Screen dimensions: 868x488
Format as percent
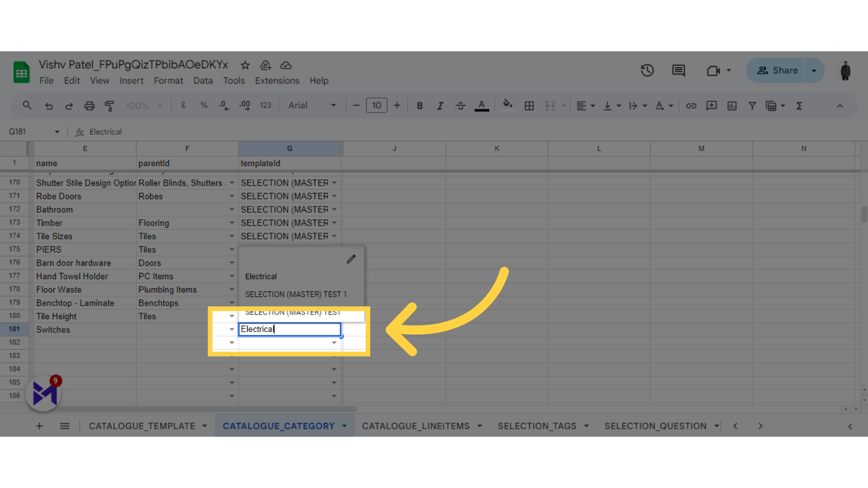pos(204,105)
